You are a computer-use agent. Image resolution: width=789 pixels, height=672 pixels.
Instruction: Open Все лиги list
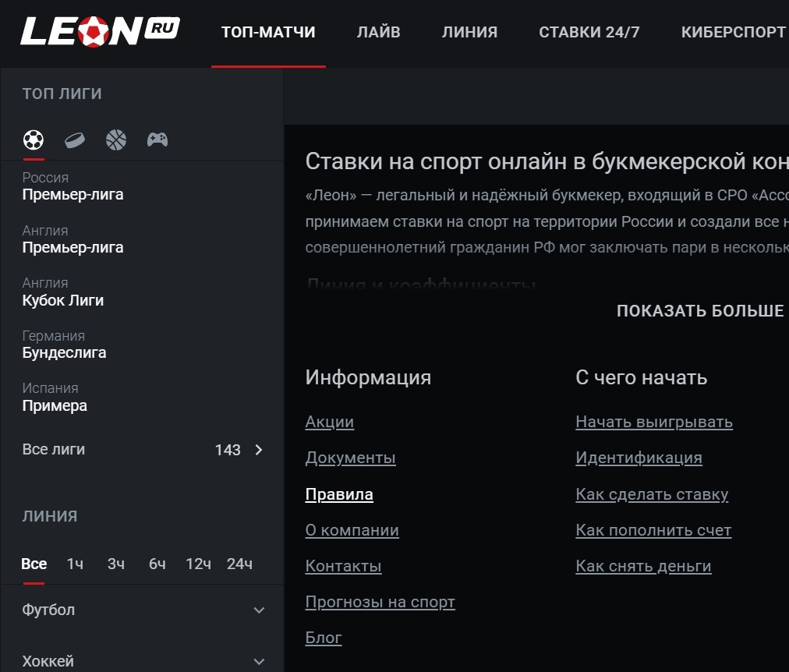pyautogui.click(x=143, y=450)
